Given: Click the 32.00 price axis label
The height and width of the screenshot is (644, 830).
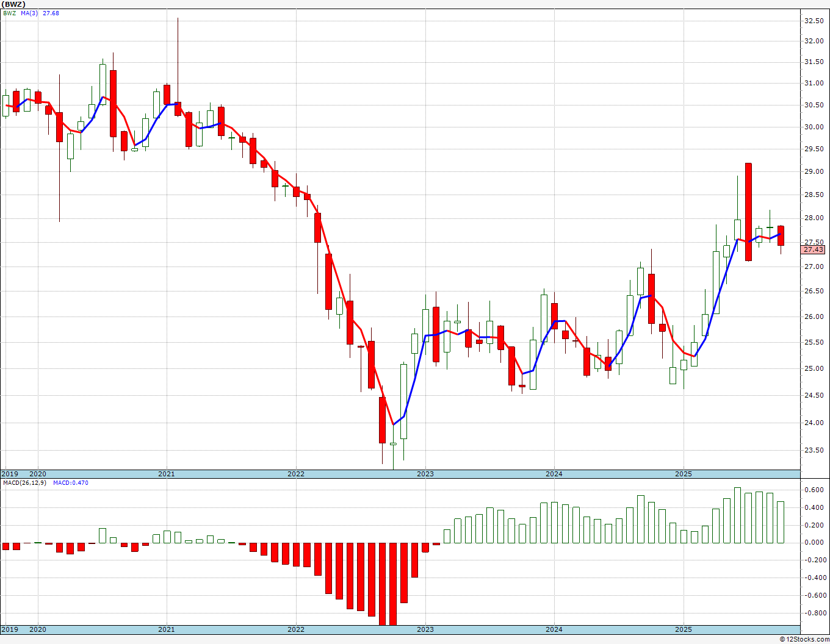Looking at the screenshot, I should (814, 41).
